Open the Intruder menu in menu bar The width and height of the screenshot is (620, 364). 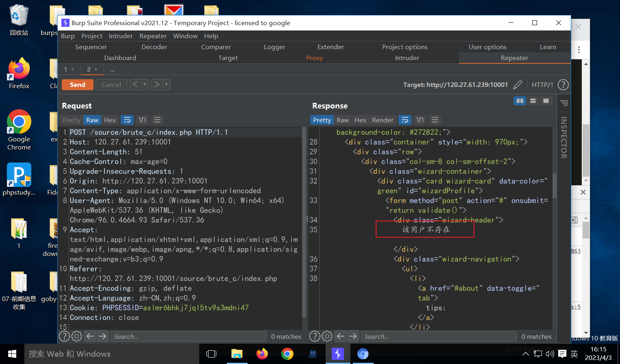[121, 36]
